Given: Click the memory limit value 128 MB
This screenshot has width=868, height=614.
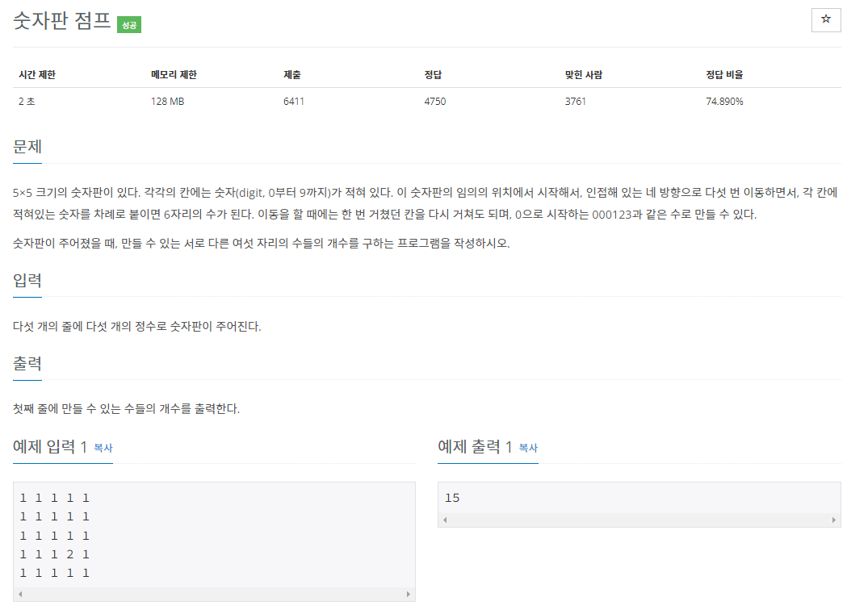Looking at the screenshot, I should pos(168,101).
